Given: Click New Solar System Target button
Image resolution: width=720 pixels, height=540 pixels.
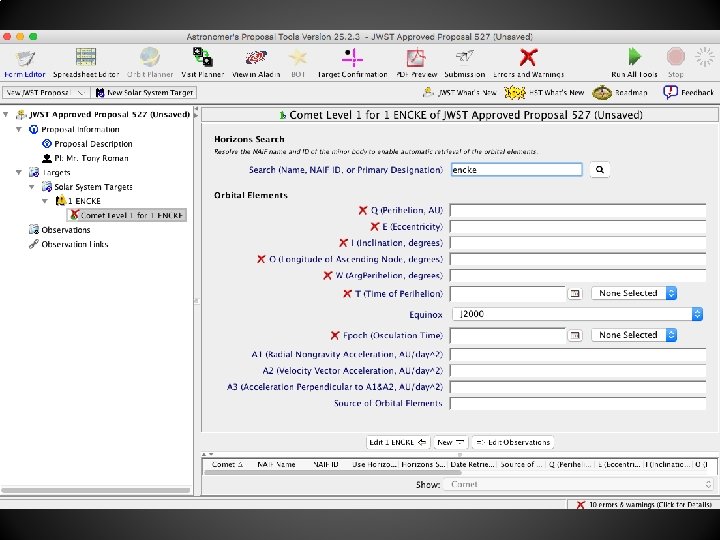Looking at the screenshot, I should 144,92.
